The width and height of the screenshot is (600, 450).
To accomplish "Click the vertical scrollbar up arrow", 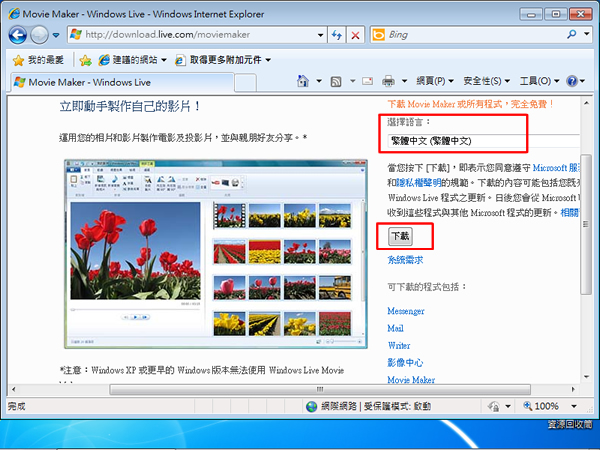I will [x=586, y=103].
